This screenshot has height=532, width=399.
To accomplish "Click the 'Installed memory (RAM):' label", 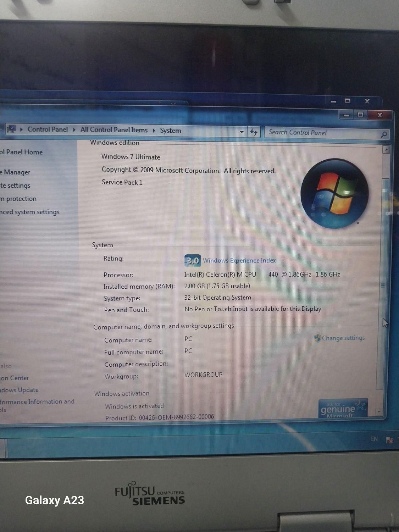I will point(139,287).
